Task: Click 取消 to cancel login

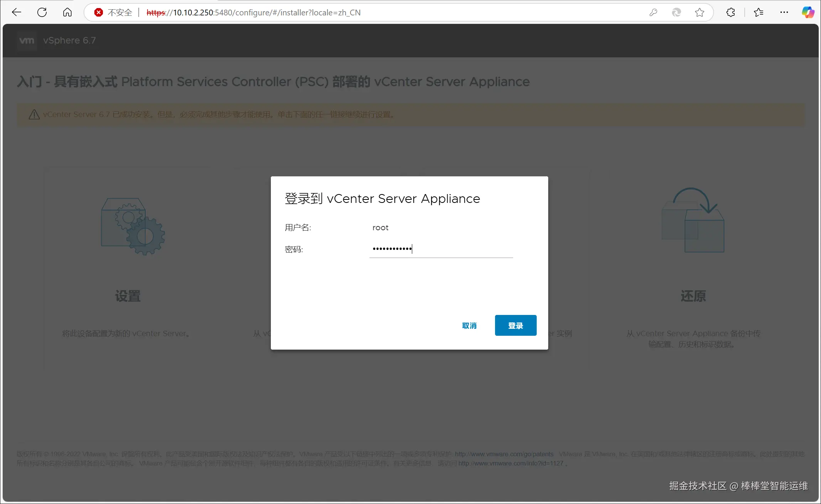Action: click(x=469, y=326)
